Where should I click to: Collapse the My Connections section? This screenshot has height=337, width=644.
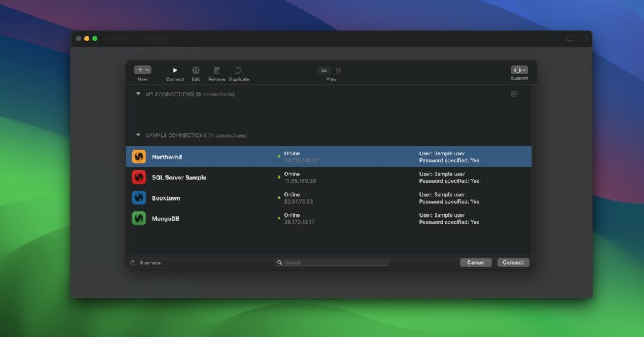pos(138,94)
